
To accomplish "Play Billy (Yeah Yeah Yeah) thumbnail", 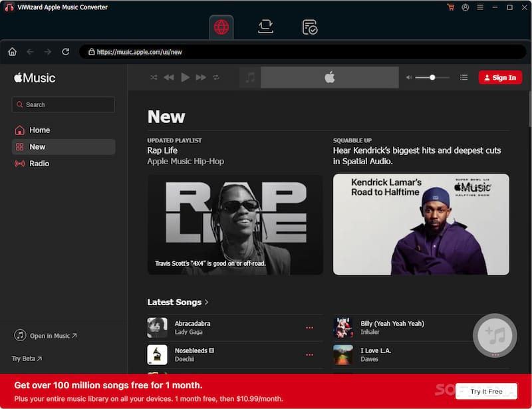I will [343, 328].
